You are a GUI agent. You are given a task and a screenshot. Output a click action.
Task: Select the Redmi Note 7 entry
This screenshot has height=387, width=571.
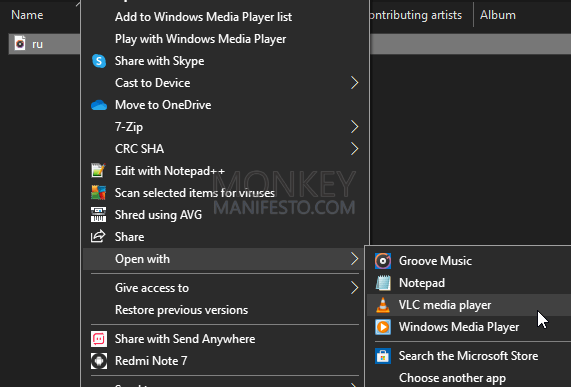(x=151, y=361)
